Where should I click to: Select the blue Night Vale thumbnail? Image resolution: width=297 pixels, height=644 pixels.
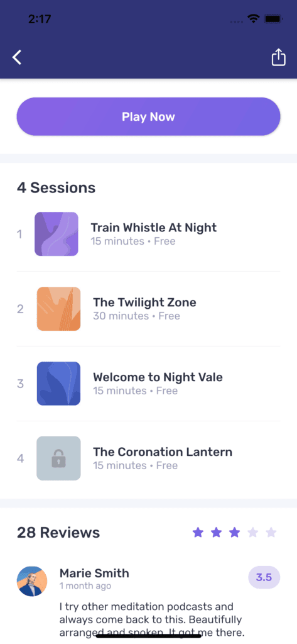(x=58, y=384)
